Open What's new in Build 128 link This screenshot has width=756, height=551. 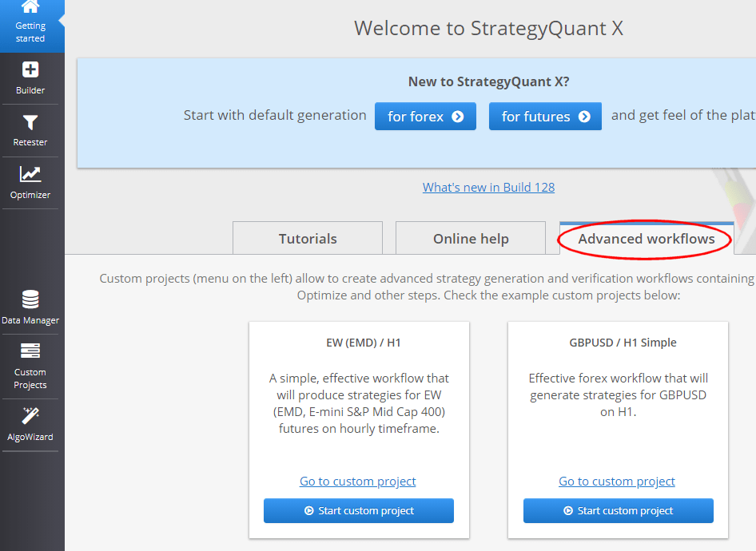point(488,188)
